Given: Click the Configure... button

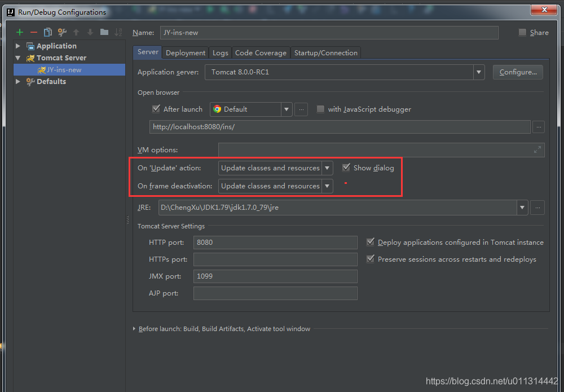Looking at the screenshot, I should (x=518, y=72).
